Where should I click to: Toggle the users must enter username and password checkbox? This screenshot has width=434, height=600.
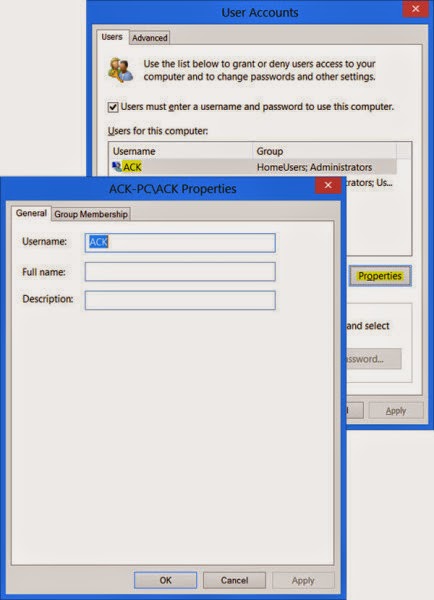tap(113, 107)
